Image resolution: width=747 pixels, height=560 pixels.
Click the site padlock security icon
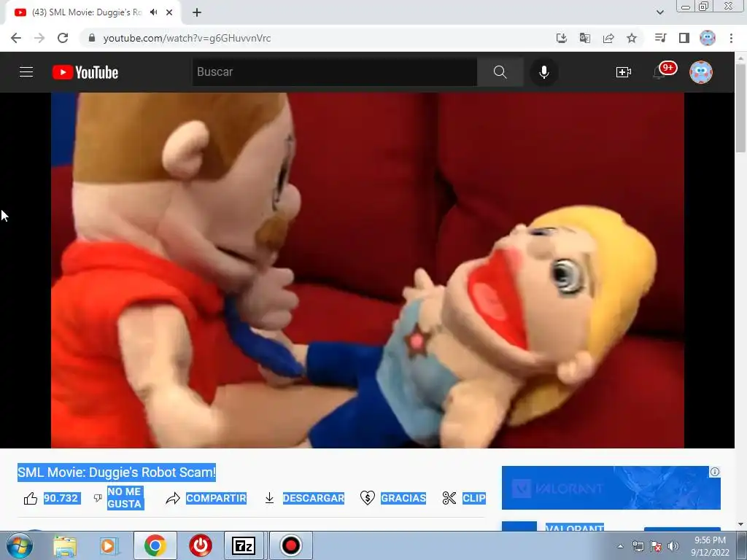[x=92, y=38]
